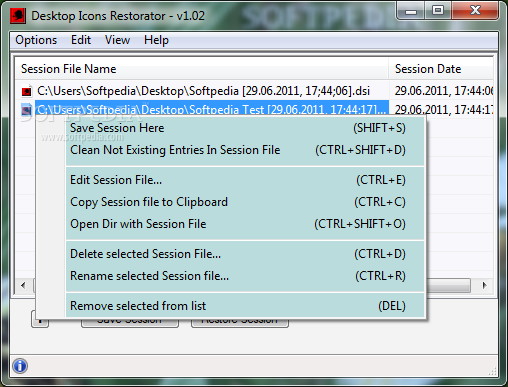Viewport: 508px width, 387px height.
Task: Select Remove selected from list entry
Action: click(x=245, y=306)
